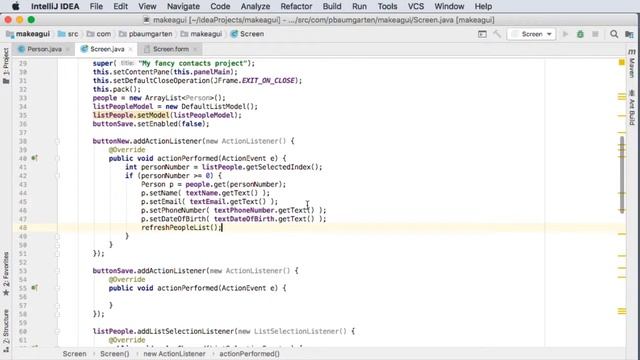Screen dimensions: 640x360
Task: Click on the "My fancy contacts project" string
Action: (x=193, y=63)
